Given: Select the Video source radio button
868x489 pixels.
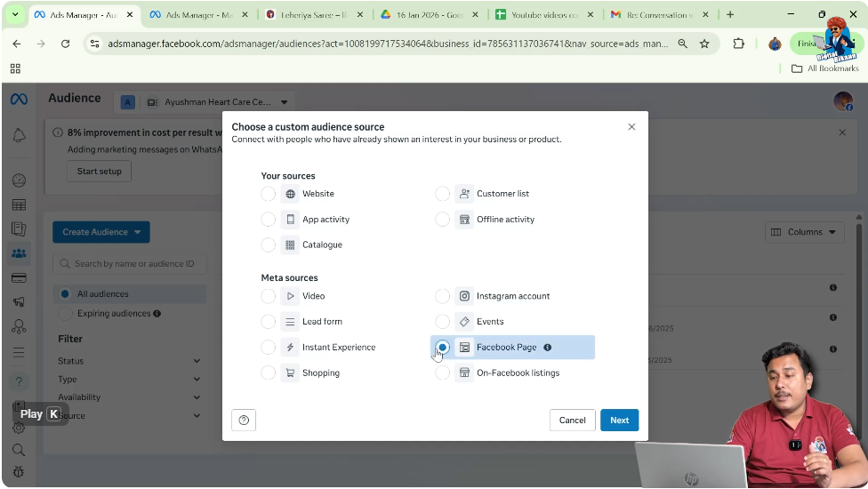Looking at the screenshot, I should (x=268, y=296).
